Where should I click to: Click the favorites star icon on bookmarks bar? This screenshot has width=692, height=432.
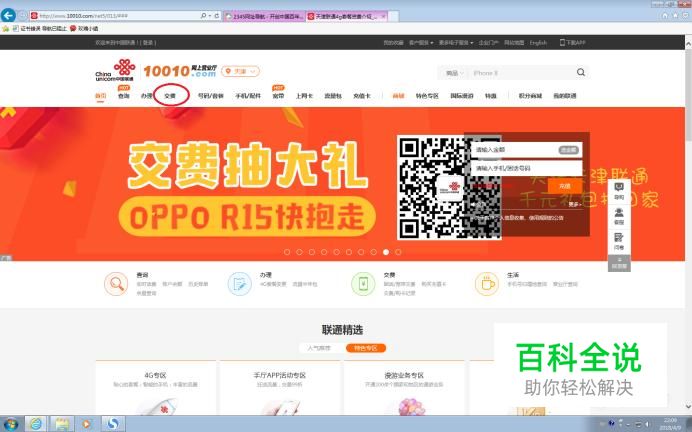(6, 28)
